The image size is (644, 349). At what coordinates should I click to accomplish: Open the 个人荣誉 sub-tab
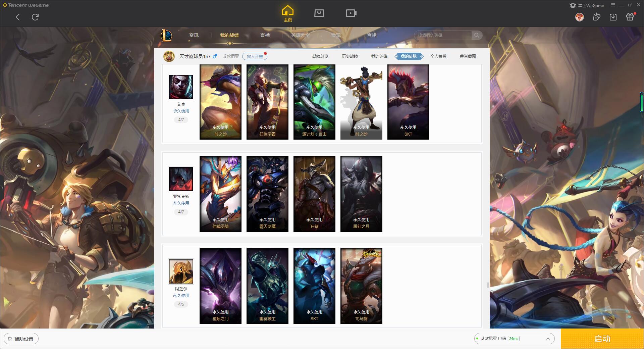tap(438, 56)
